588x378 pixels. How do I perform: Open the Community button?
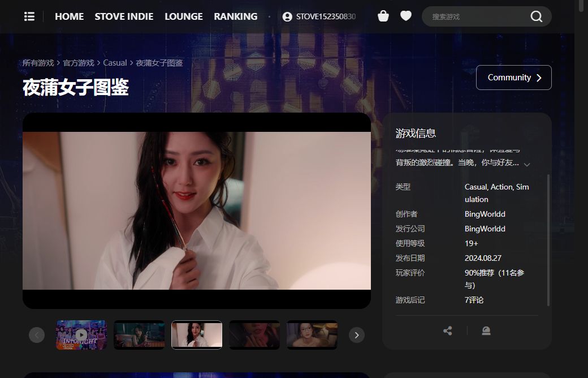click(x=514, y=78)
